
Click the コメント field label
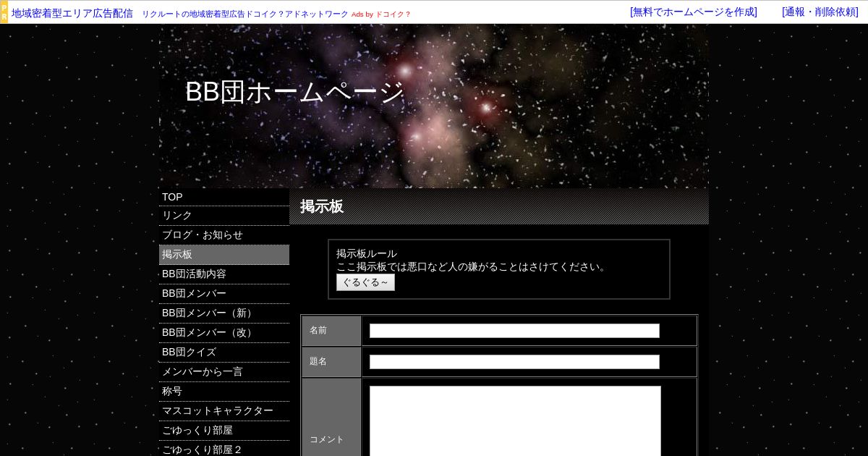(327, 440)
